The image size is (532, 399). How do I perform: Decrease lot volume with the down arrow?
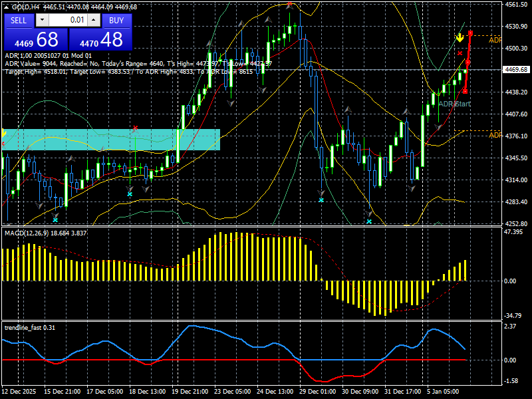click(42, 20)
